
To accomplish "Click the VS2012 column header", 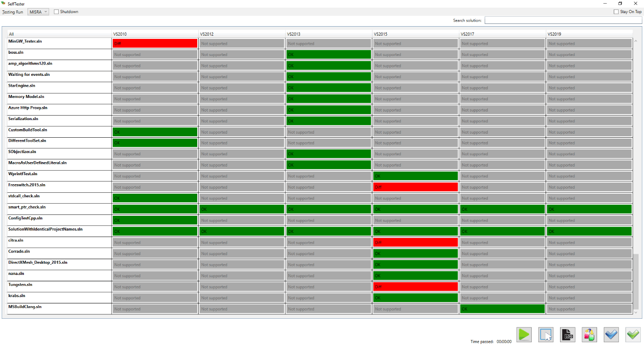I will (x=242, y=34).
